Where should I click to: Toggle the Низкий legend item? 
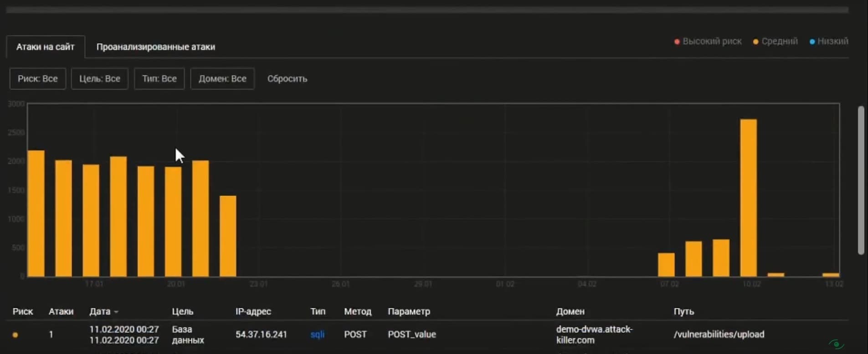[x=829, y=41]
